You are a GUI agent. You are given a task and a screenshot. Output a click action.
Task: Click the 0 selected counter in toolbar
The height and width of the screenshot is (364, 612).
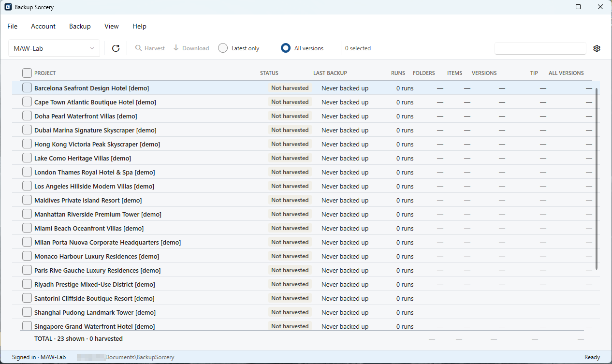click(x=358, y=48)
